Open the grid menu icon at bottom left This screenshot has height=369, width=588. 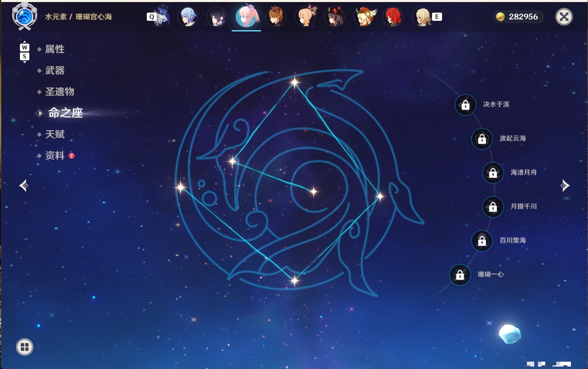tap(24, 347)
